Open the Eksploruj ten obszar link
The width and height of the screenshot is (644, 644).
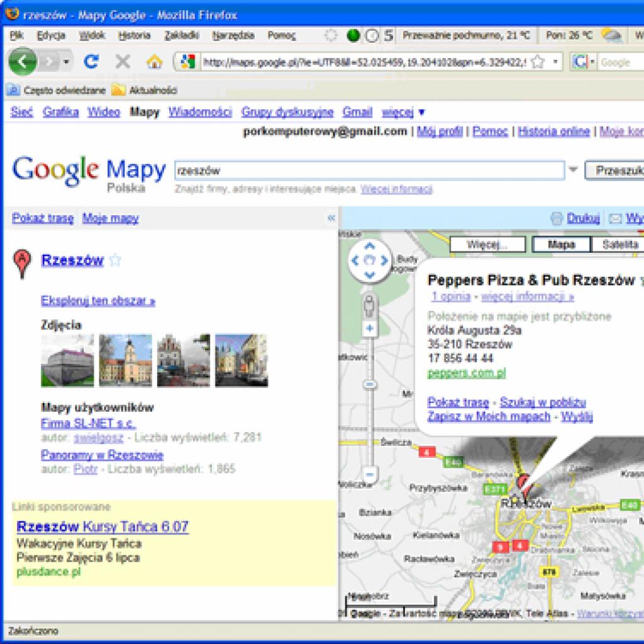pos(97,301)
